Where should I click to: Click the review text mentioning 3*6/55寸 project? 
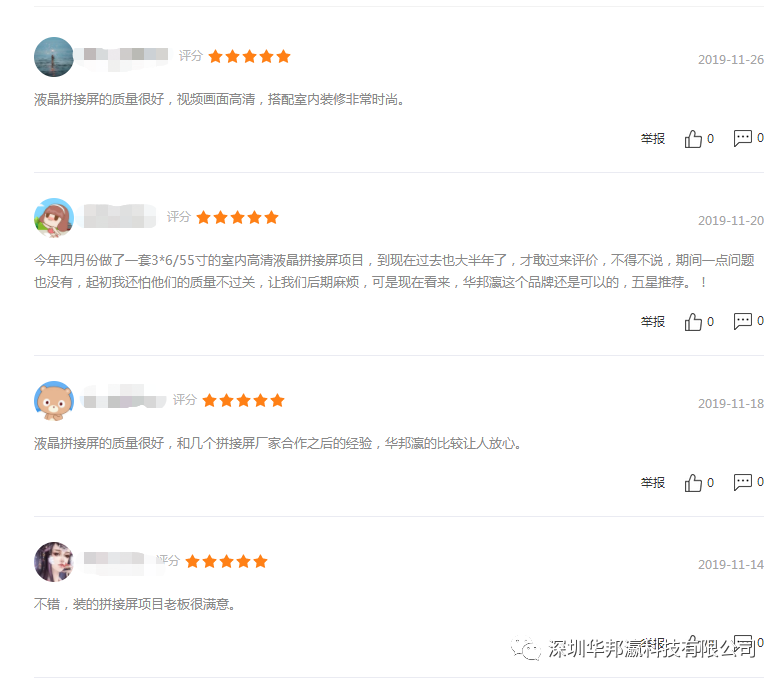coord(394,271)
